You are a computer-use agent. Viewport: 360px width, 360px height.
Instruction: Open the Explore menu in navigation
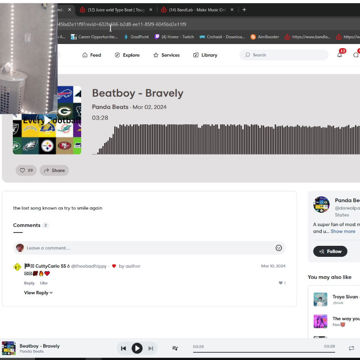point(127,55)
